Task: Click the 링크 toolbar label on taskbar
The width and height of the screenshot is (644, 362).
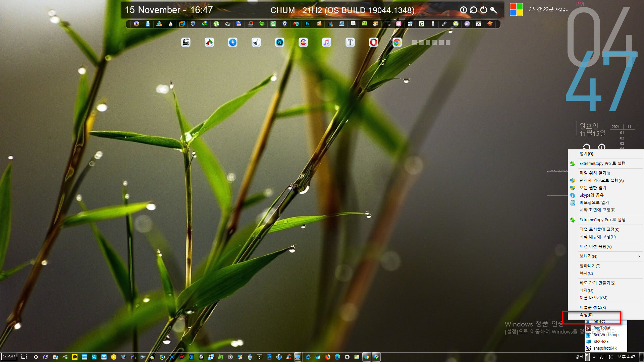Action: click(x=579, y=357)
